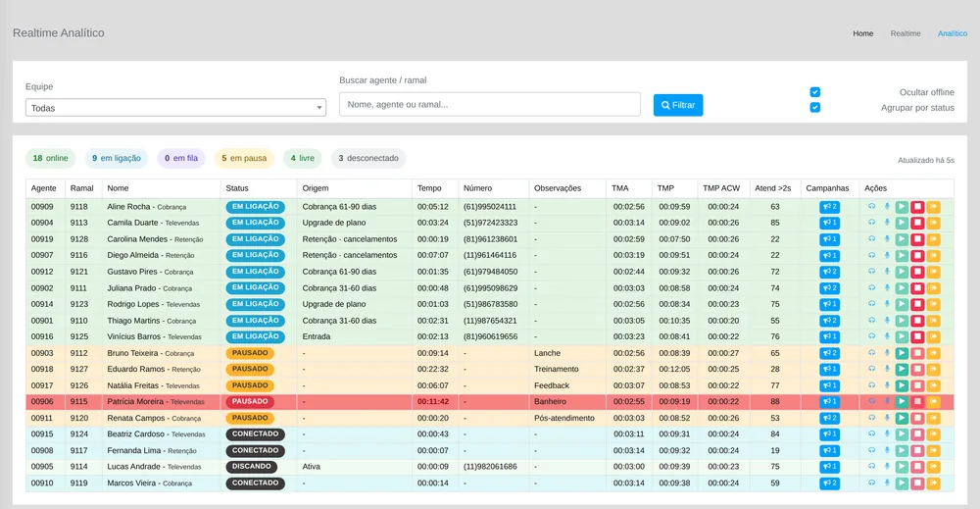This screenshot has height=509, width=980.
Task: Click the headset icon for Beatriz Cardoso
Action: [x=871, y=433]
